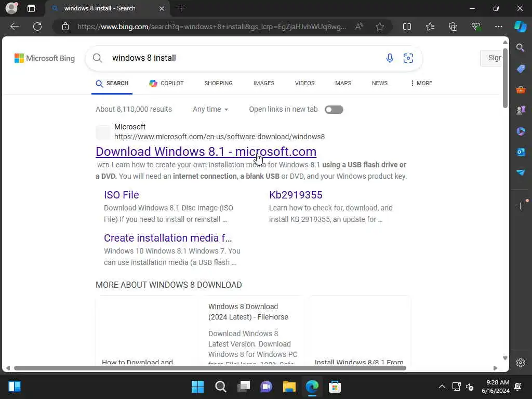Open the Kb2919355 sublink
This screenshot has width=532, height=399.
coord(296,195)
